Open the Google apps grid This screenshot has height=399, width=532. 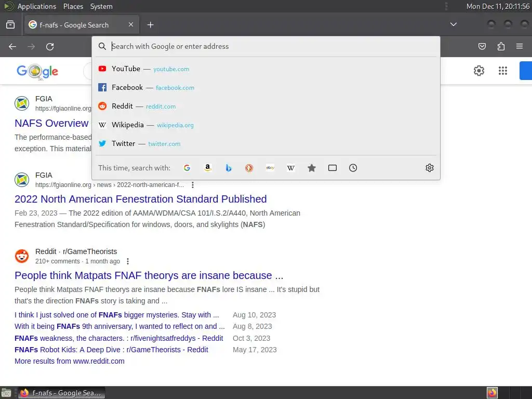tap(502, 71)
